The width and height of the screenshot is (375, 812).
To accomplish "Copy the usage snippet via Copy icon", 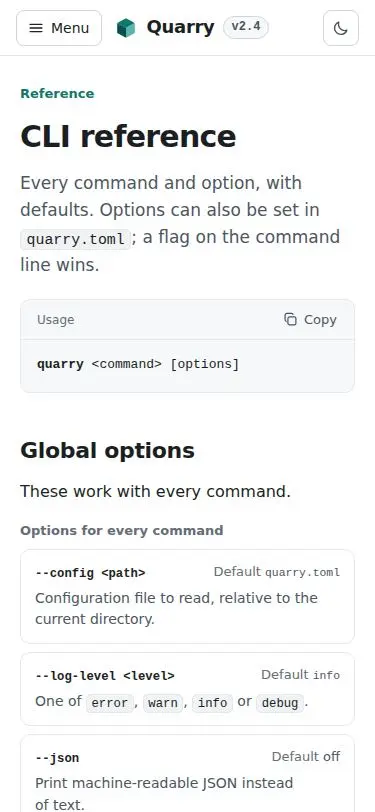I will [310, 320].
